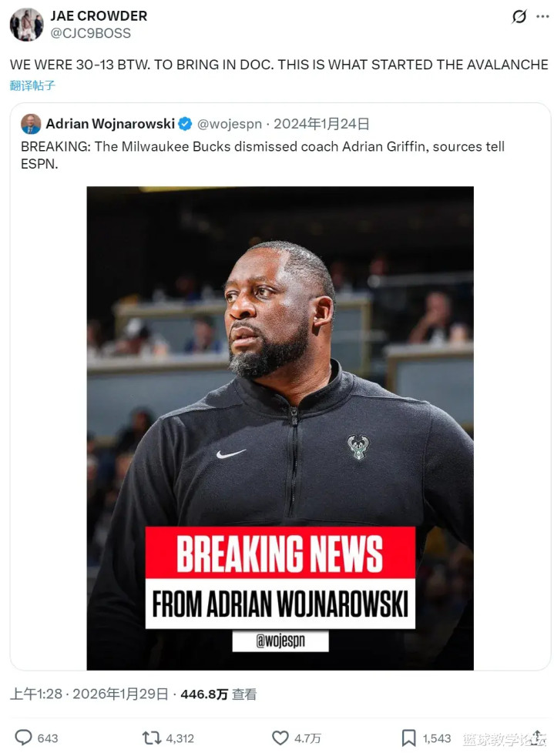Open the @wojespn handle in quote
Screen dimensions: 554x756
point(229,124)
